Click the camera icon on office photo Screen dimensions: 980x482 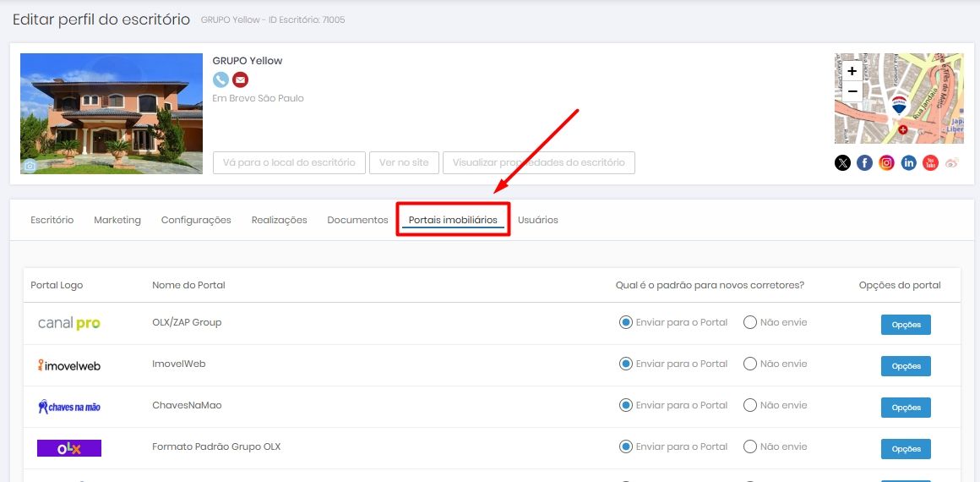pyautogui.click(x=30, y=165)
